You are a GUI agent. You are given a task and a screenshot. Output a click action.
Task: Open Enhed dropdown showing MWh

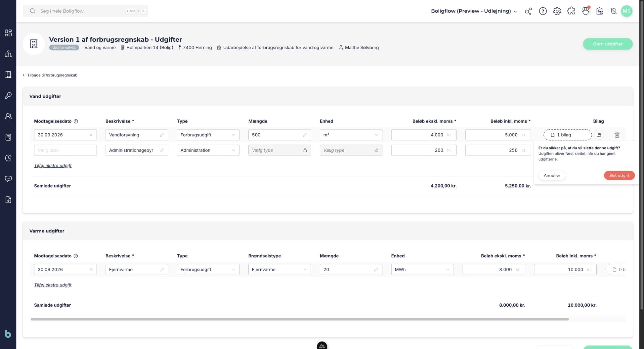422,270
